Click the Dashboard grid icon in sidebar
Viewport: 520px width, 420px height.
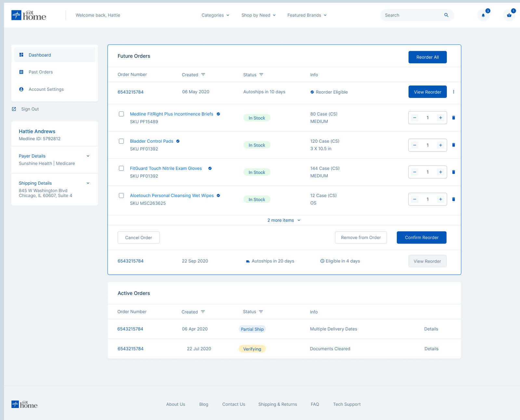coord(21,55)
